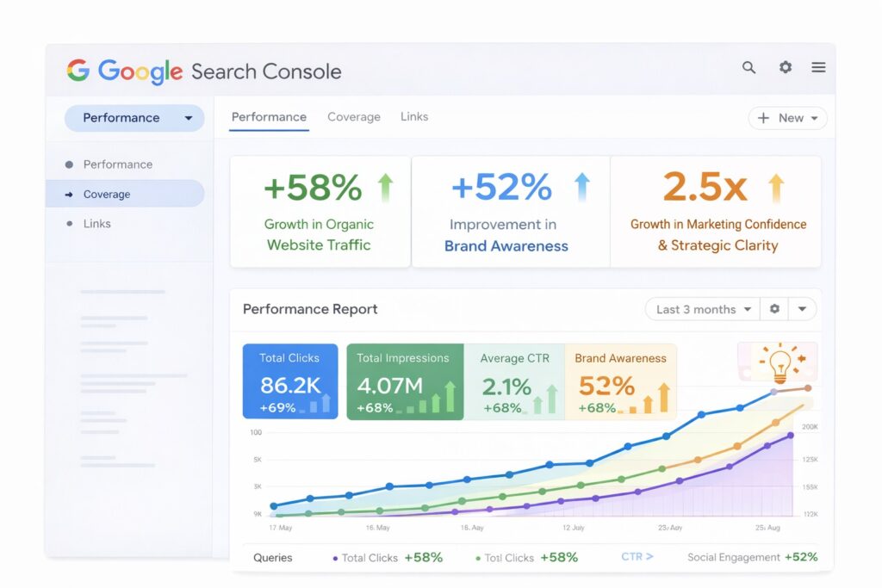Click green arrow beside +58% growth
Screen dimensions: 882x588
click(x=385, y=187)
